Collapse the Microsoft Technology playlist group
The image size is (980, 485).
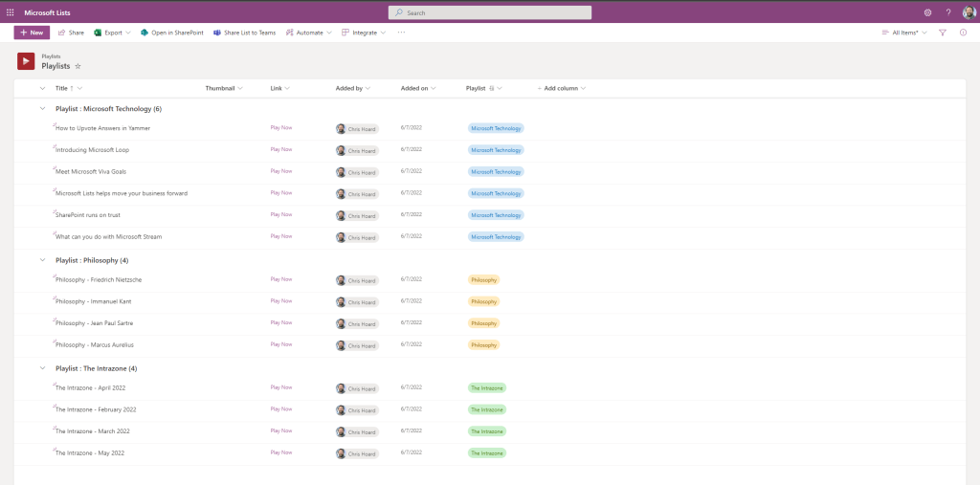[x=42, y=109]
